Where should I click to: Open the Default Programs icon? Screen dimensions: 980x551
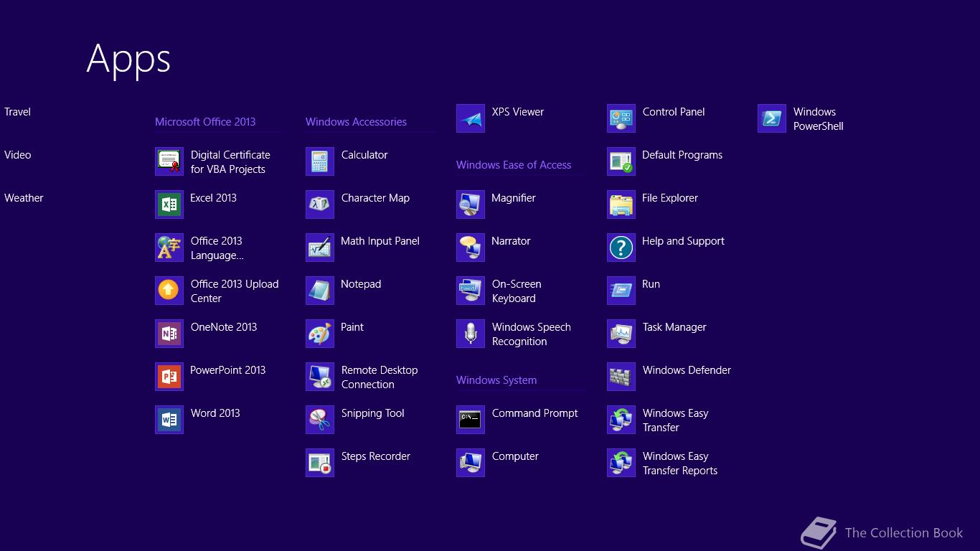[x=621, y=161]
